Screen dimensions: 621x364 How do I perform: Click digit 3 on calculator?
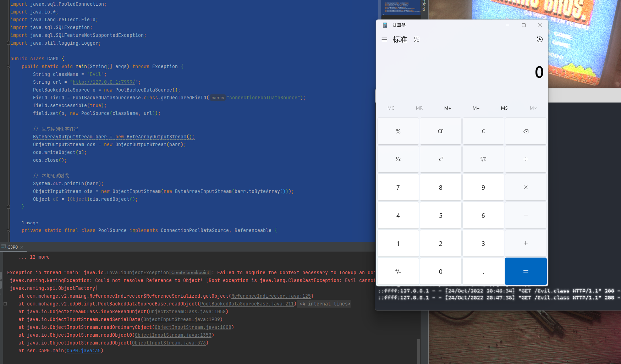click(x=483, y=243)
